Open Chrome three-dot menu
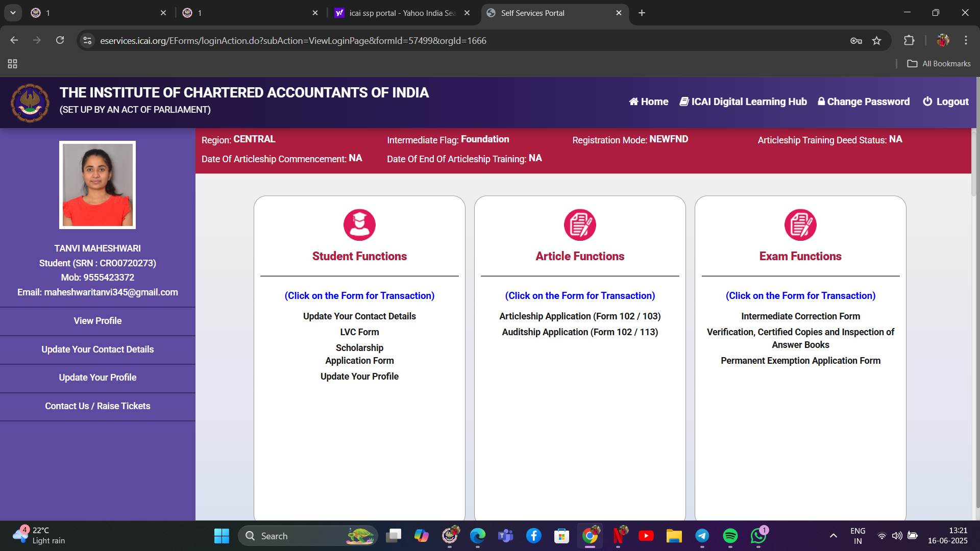 point(966,40)
